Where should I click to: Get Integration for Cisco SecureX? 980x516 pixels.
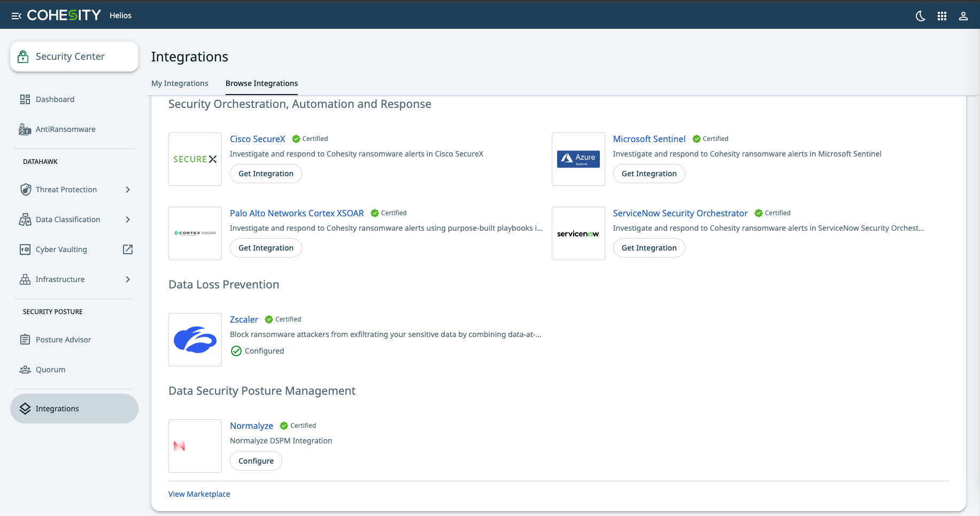pyautogui.click(x=266, y=174)
